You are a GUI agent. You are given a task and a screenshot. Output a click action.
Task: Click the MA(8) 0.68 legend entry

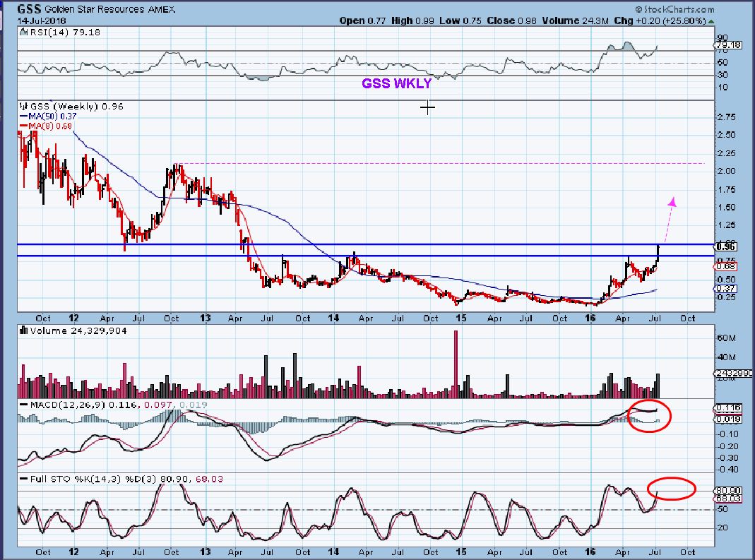(x=46, y=126)
